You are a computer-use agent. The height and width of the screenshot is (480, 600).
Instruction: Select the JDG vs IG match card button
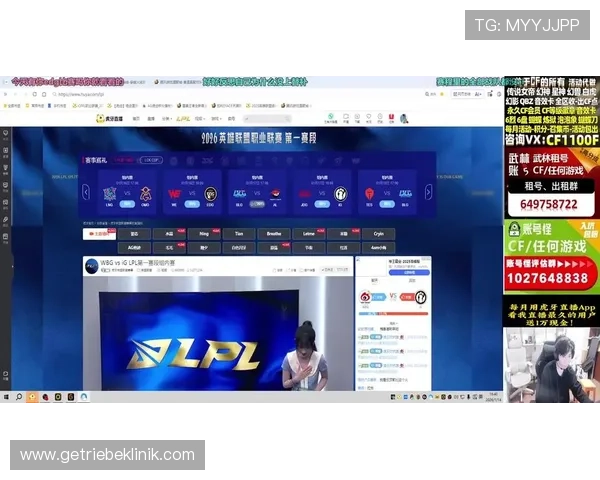pos(322,204)
